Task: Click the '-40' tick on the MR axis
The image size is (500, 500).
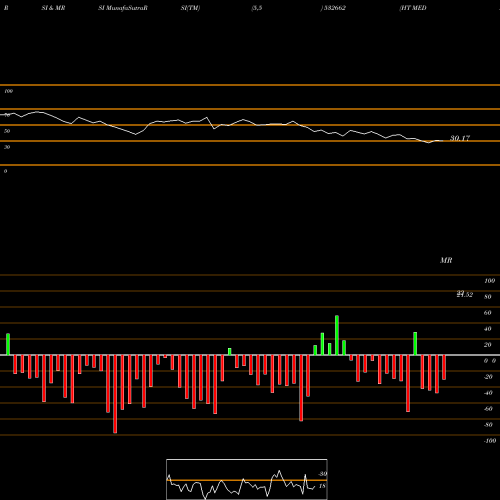Action: pyautogui.click(x=488, y=393)
